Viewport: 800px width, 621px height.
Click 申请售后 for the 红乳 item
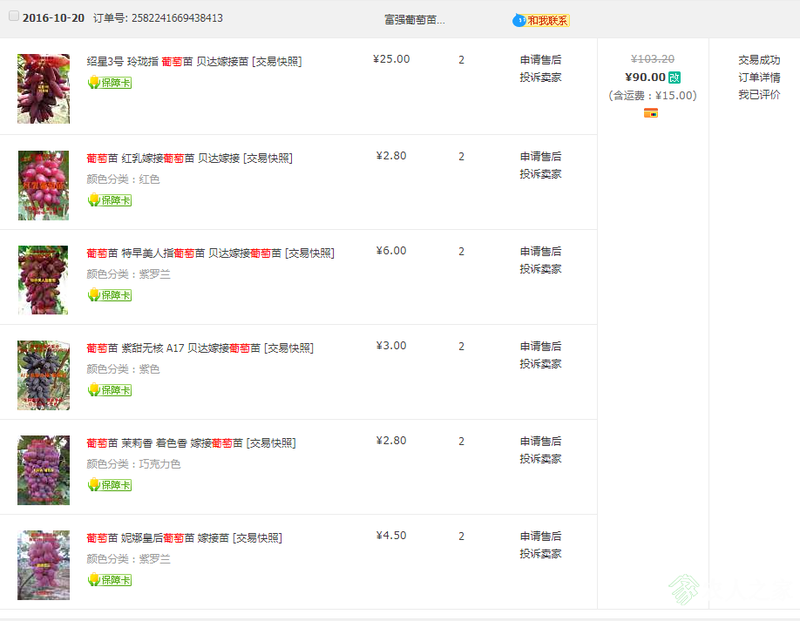click(x=540, y=156)
